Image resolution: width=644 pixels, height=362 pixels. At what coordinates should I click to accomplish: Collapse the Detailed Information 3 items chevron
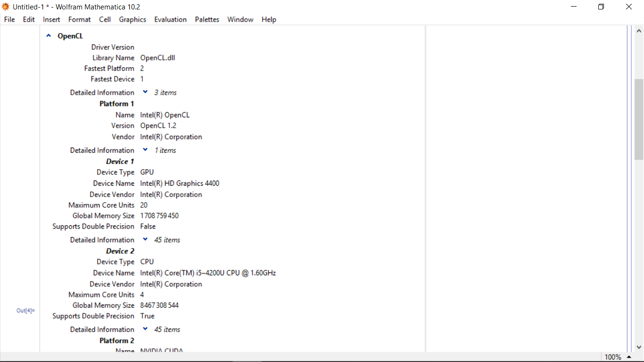[x=145, y=92]
